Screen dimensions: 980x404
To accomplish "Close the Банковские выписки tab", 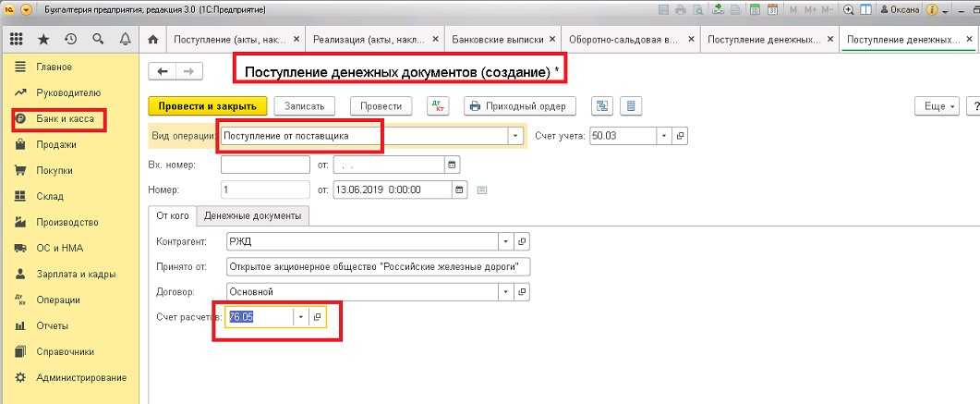I will (551, 39).
